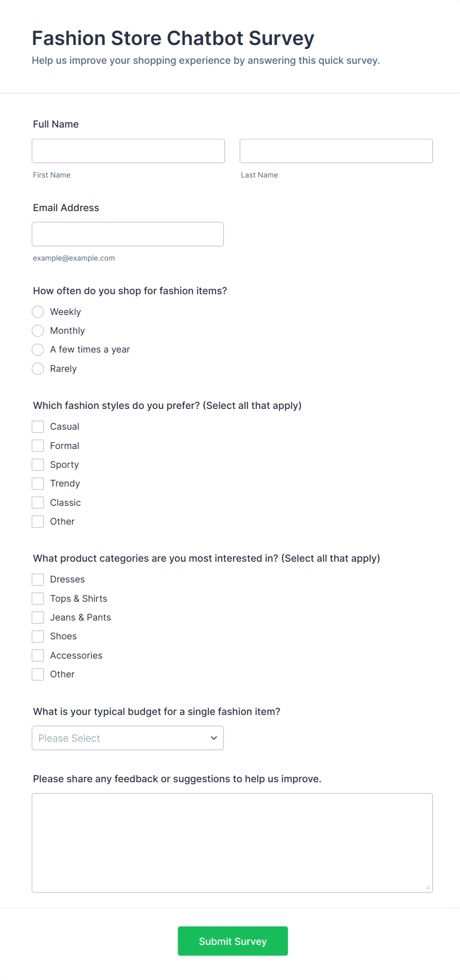
Task: Click the feedback suggestions text area
Action: click(x=232, y=843)
